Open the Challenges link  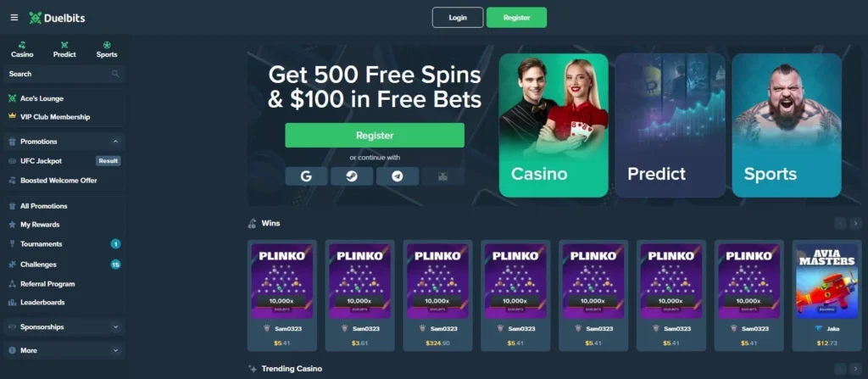pos(64,265)
